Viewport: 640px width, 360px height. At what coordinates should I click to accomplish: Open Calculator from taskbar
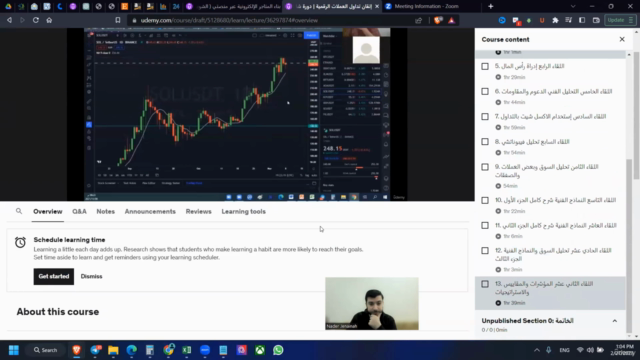[150, 350]
